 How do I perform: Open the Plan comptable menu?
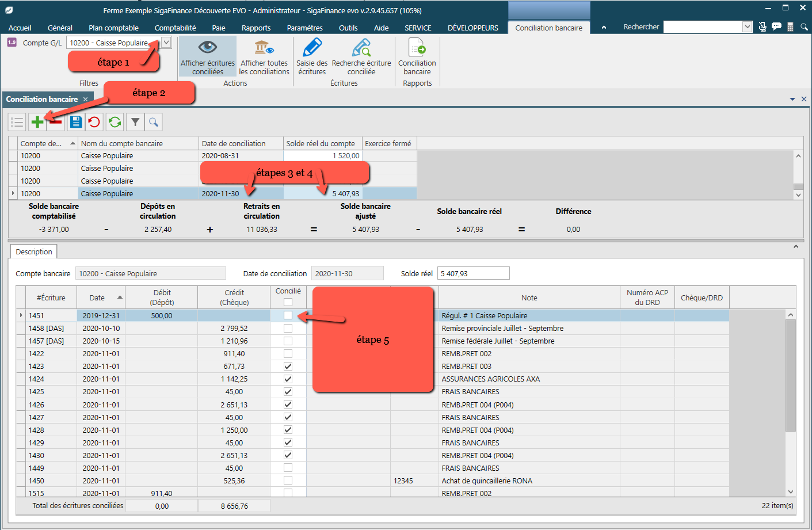113,28
